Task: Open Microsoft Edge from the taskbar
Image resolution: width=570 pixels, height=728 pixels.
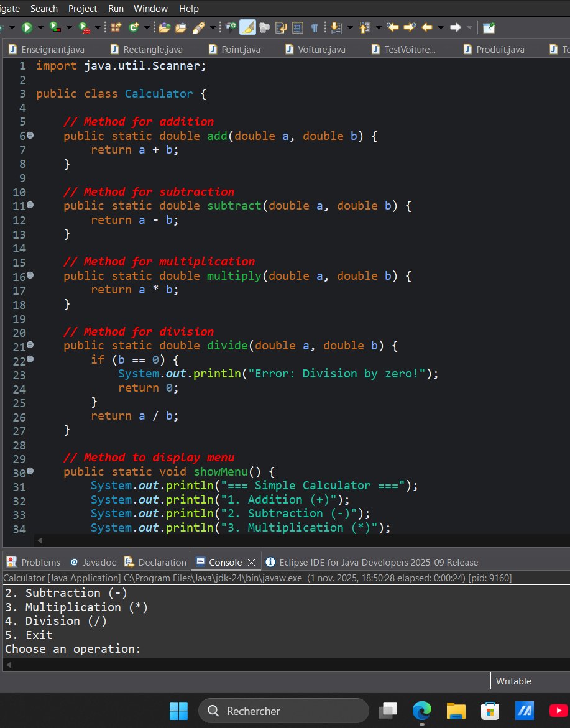Action: point(422,711)
